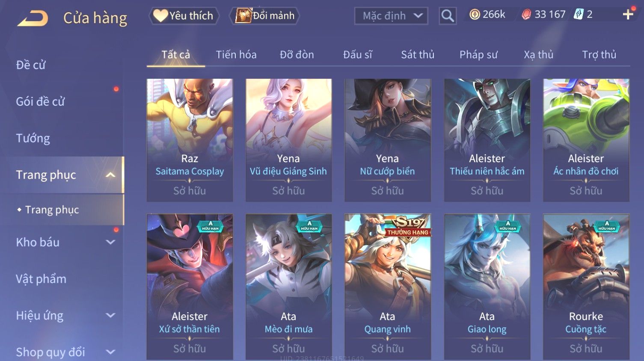Tap the plus icon to add currency
The image size is (644, 361).
(628, 15)
